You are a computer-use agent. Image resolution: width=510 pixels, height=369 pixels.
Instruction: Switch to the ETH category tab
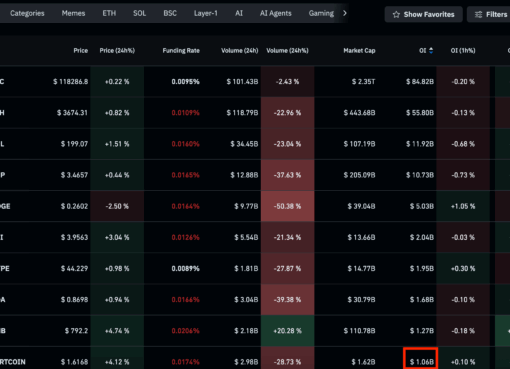pos(109,13)
